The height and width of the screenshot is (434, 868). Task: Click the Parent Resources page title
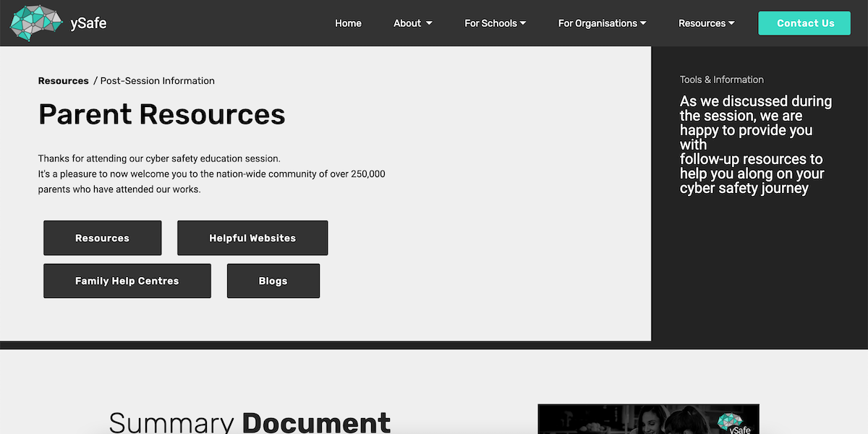click(x=161, y=114)
